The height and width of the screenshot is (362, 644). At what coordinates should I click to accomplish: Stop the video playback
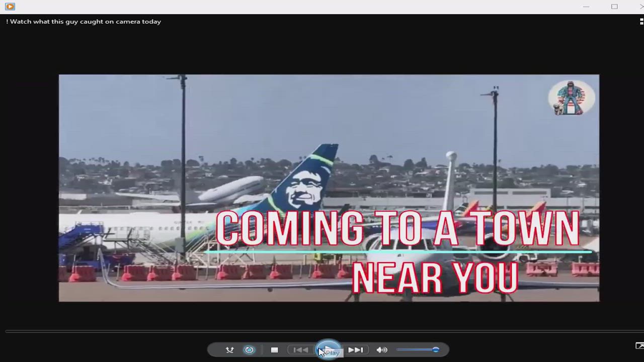[274, 350]
